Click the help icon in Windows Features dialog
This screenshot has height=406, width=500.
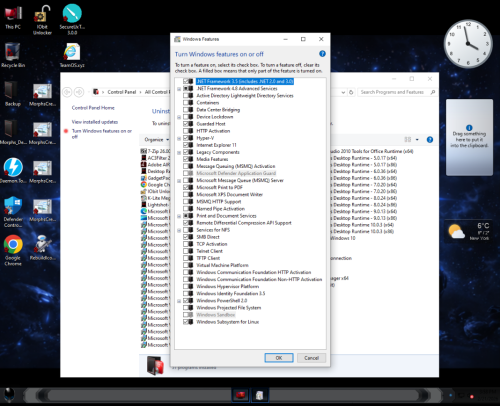pyautogui.click(x=322, y=54)
